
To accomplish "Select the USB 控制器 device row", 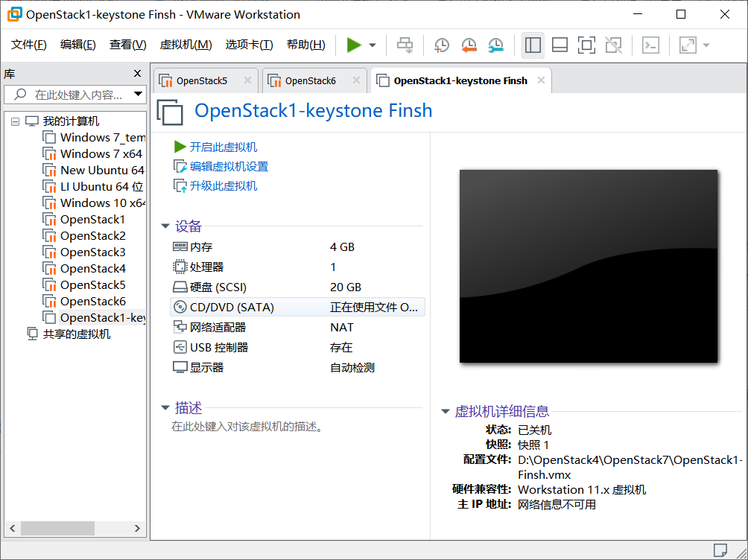I will click(x=297, y=347).
